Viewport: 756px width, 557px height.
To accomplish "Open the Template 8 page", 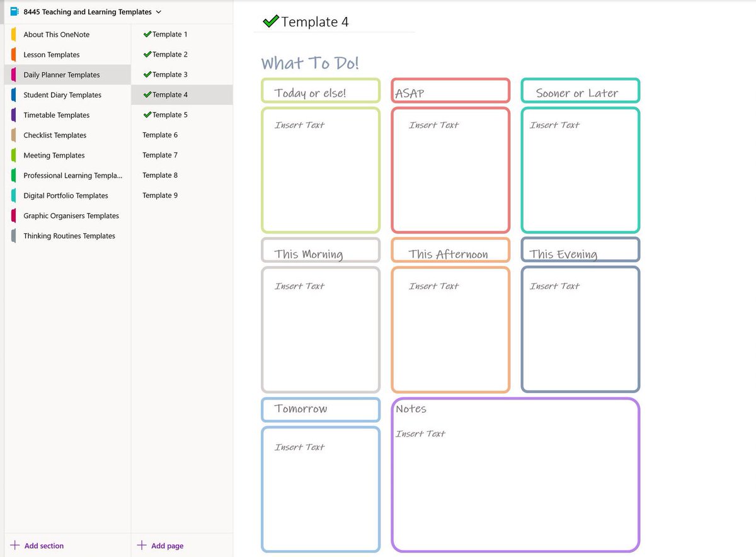I will click(x=182, y=176).
